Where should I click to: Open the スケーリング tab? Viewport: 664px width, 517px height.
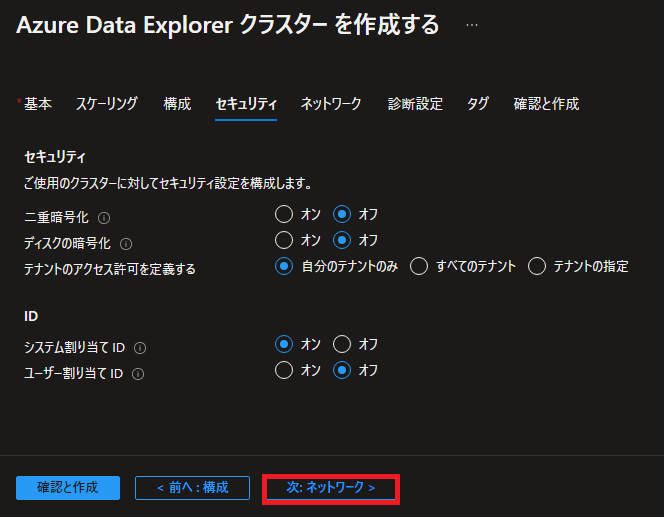pos(107,104)
